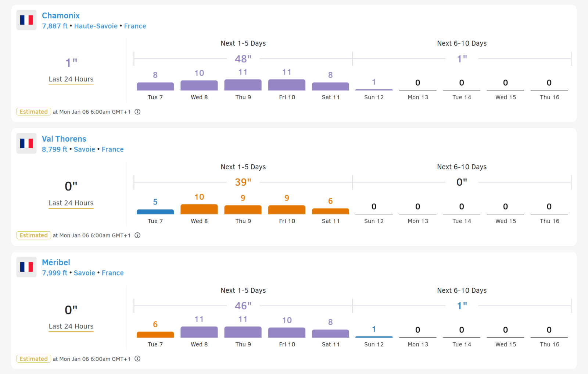
Task: Click the French flag icon beside Val Thorens
Action: click(26, 143)
